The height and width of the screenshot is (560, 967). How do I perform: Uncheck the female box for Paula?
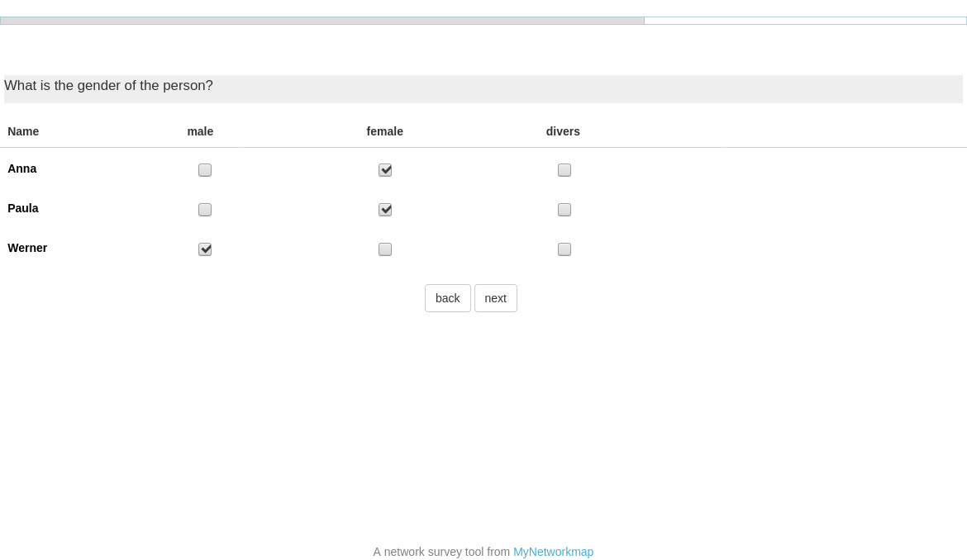(x=385, y=210)
